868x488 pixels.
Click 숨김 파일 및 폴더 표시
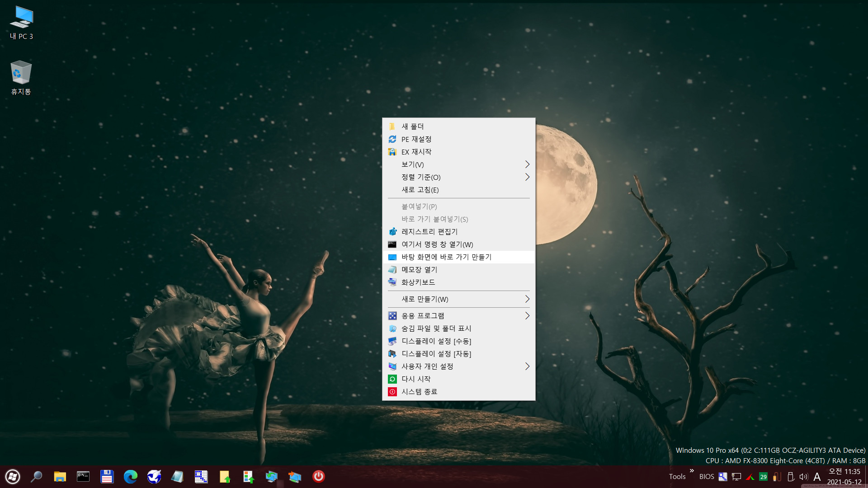(458, 328)
